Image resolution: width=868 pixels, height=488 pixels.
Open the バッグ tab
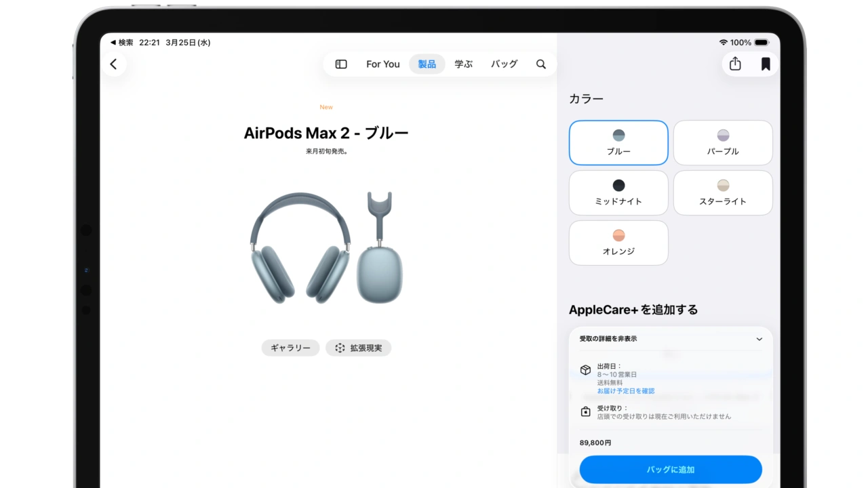[504, 64]
